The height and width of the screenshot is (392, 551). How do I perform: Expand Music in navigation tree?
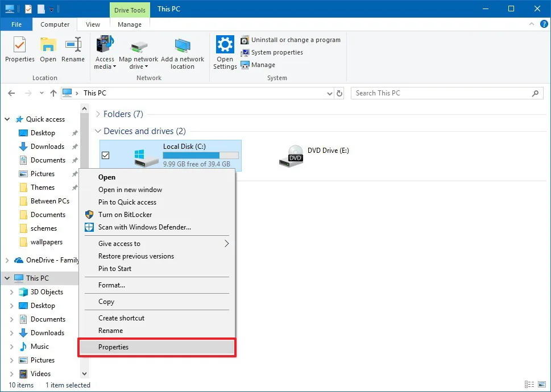11,347
